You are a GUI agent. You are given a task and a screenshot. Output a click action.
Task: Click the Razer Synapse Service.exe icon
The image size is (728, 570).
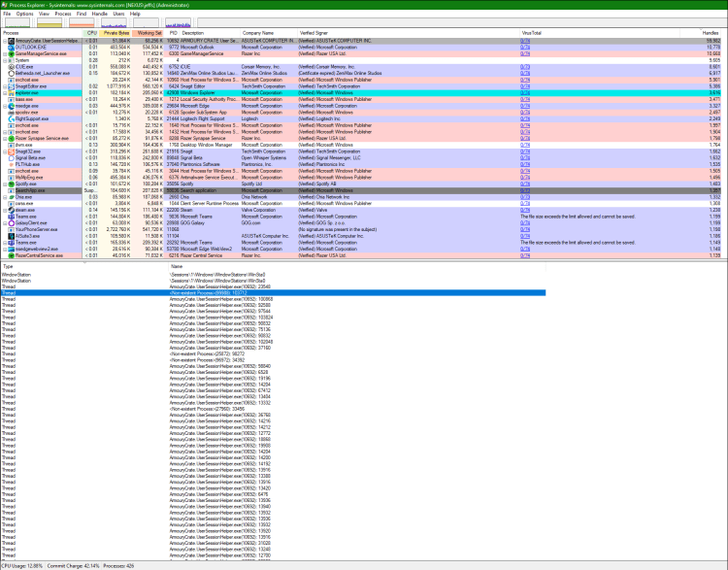(x=11, y=139)
